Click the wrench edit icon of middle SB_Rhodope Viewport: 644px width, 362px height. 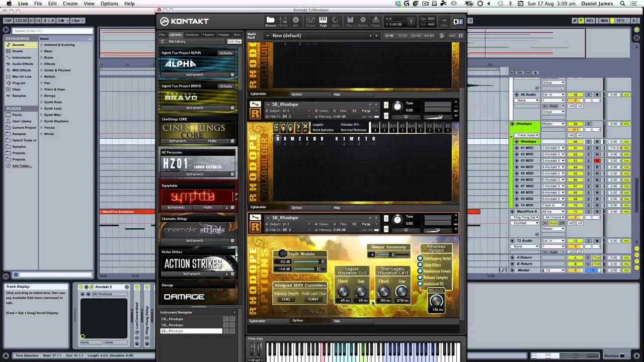pyautogui.click(x=255, y=104)
